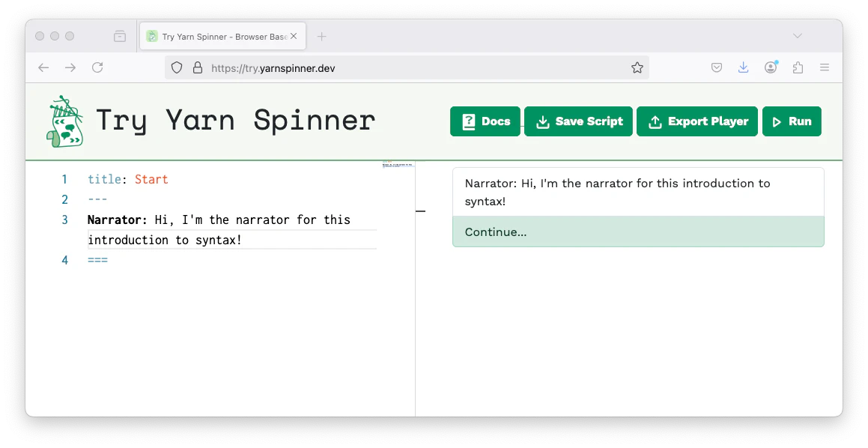Bookmark page with star icon

[637, 67]
